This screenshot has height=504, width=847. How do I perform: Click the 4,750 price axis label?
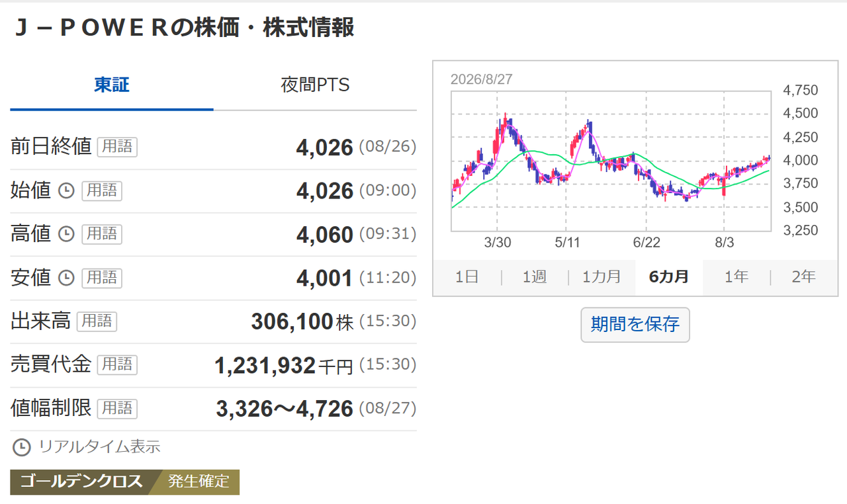coord(800,91)
